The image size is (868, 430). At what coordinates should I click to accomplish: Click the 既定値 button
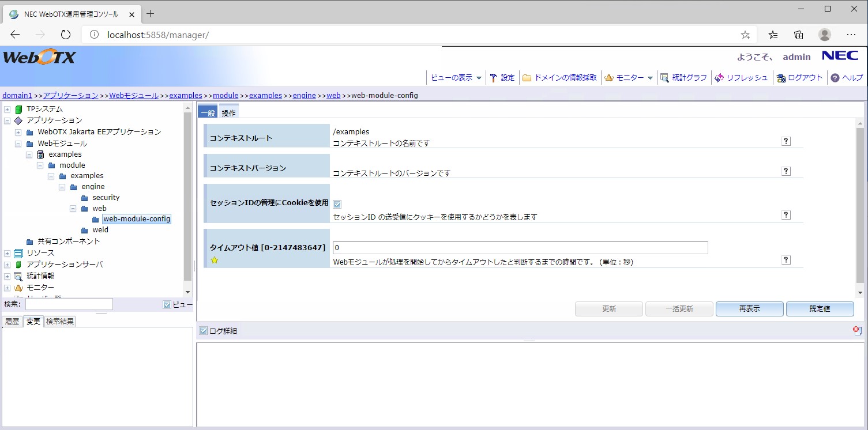click(820, 308)
